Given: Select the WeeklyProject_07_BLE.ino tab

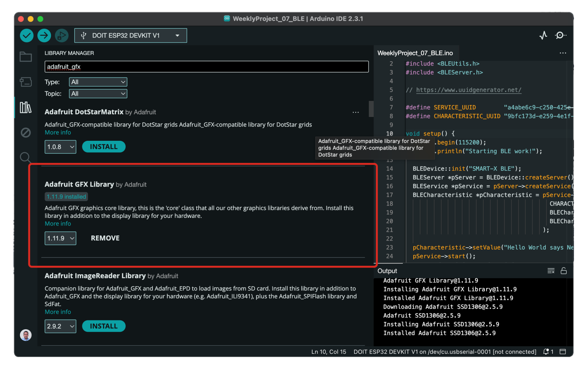Looking at the screenshot, I should [x=415, y=53].
